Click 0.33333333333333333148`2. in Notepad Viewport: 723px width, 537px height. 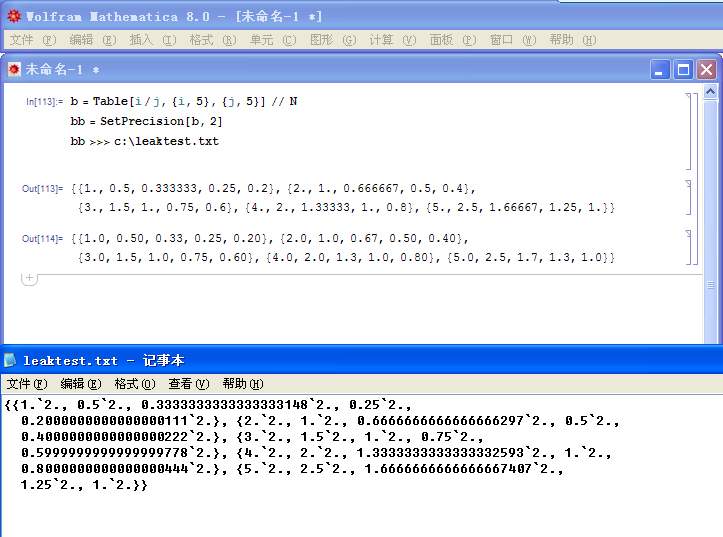239,405
